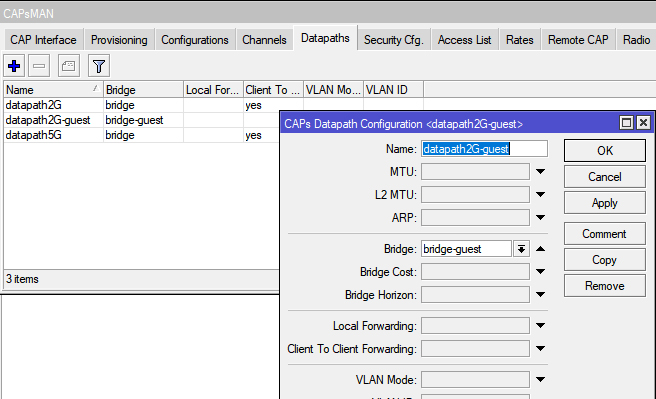The image size is (656, 399).
Task: Open the Rates tab
Action: click(520, 40)
